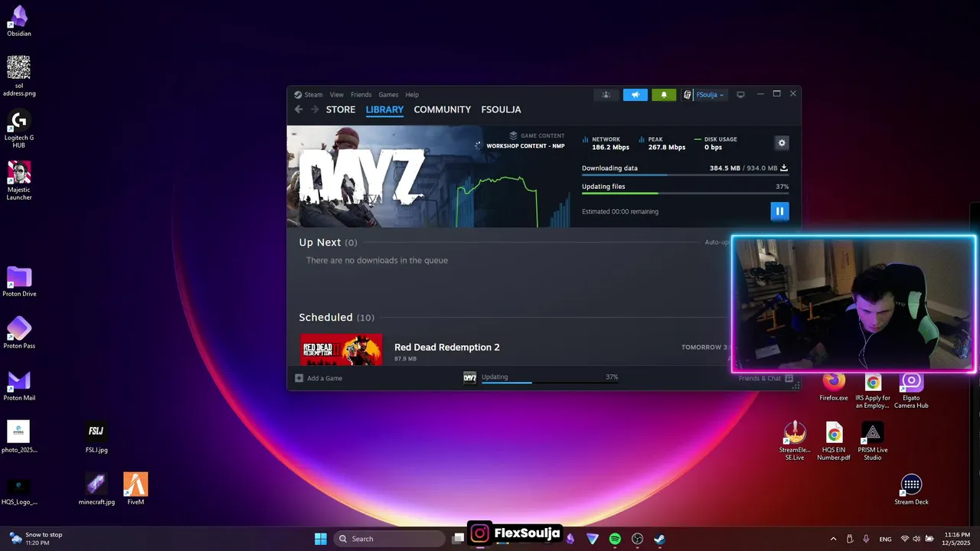Click Red Dead Redemption 2 title
980x551 pixels.
point(447,347)
